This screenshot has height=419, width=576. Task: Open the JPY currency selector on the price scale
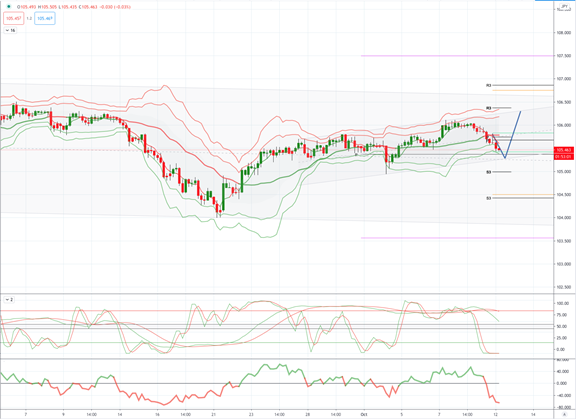[565, 7]
